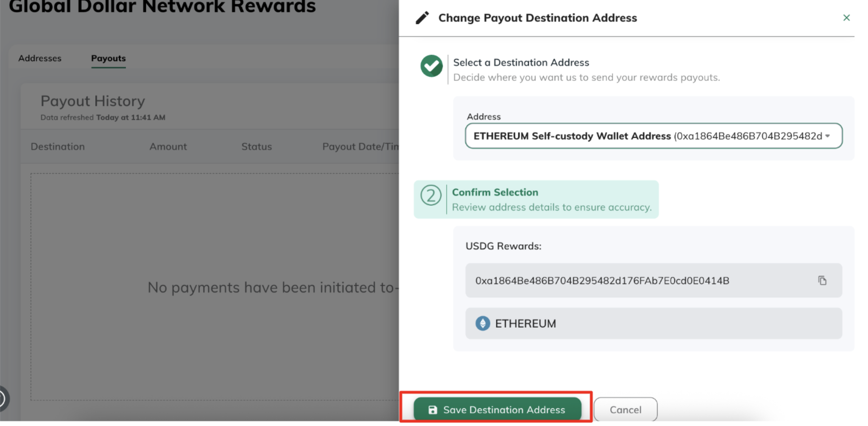The image size is (868, 426).
Task: Copy the USDG rewards wallet address
Action: click(x=822, y=280)
